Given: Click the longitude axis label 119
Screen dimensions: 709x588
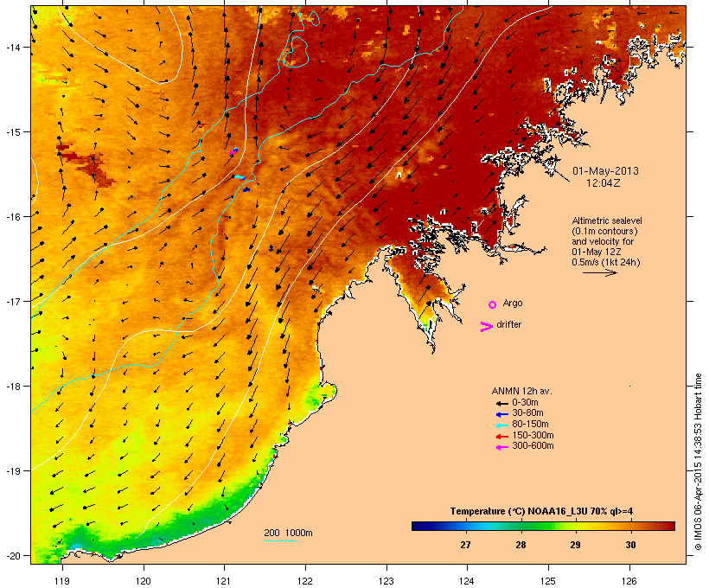Looking at the screenshot, I should click(x=62, y=581).
